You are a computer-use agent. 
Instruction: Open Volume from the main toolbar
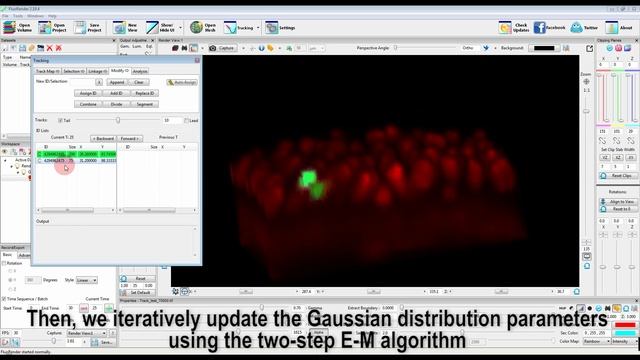[x=18, y=27]
